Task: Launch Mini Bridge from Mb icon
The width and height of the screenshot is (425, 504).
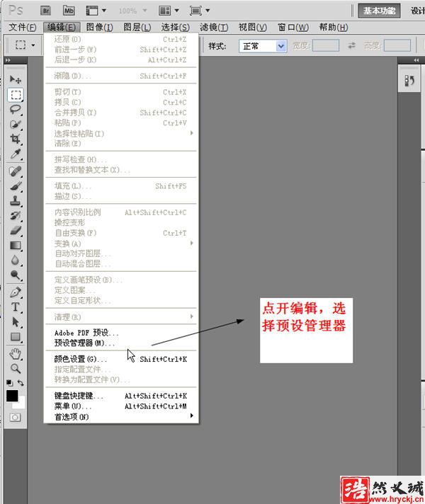Action: [x=69, y=11]
